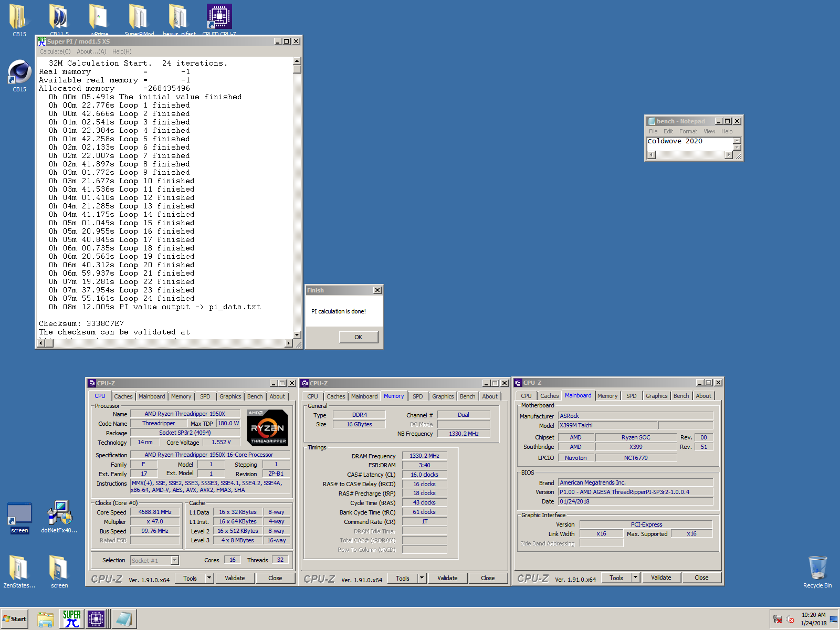
Task: Open the screen shortcut icon on the desktop
Action: [19, 518]
